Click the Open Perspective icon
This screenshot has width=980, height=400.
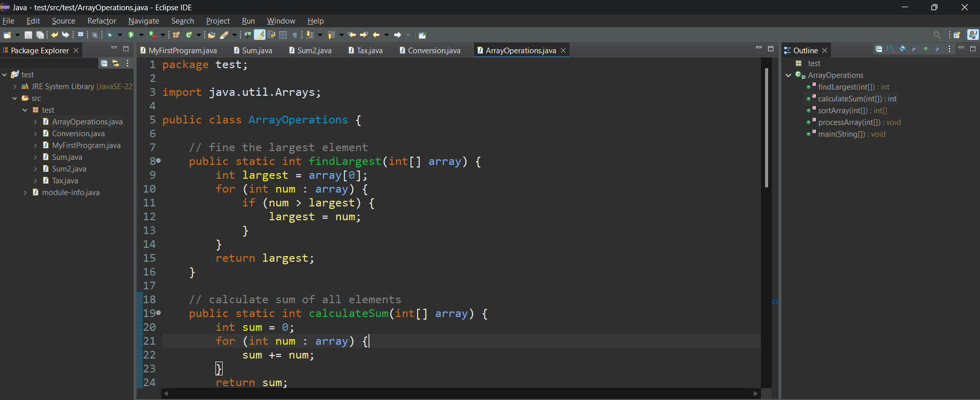tap(956, 35)
